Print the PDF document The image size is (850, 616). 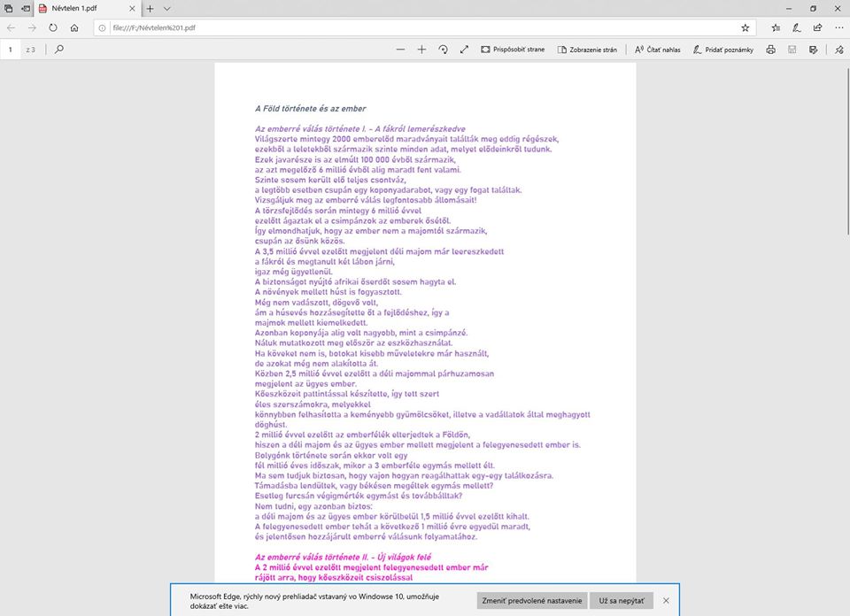771,50
